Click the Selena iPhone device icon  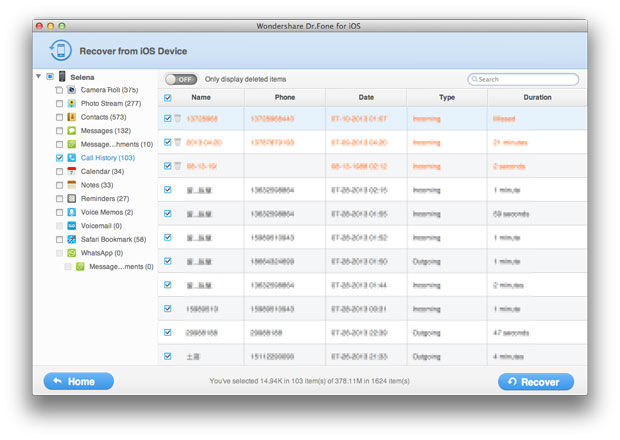click(x=62, y=76)
